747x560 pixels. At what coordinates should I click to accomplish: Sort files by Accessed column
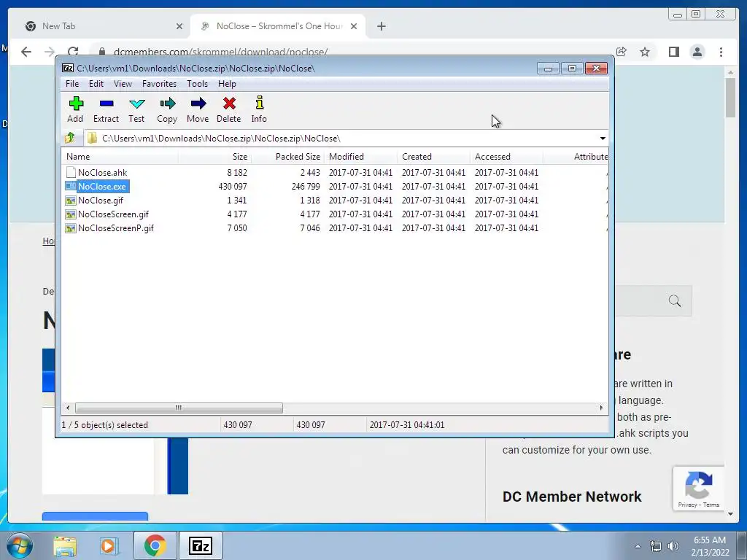506,157
